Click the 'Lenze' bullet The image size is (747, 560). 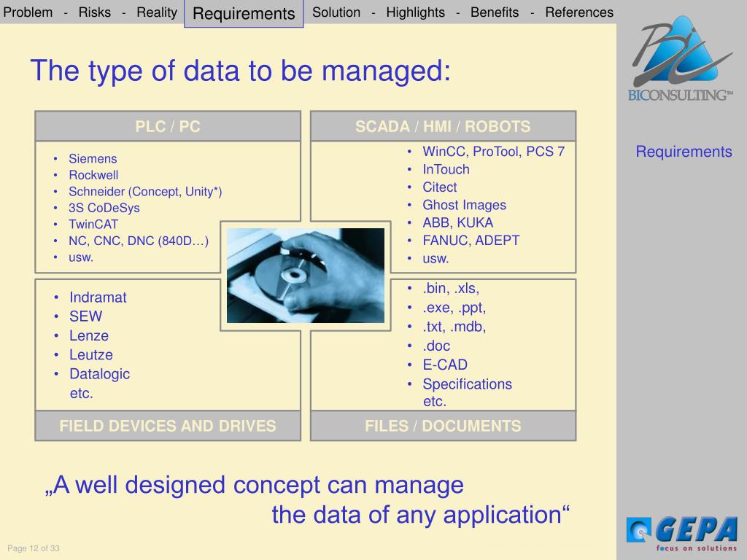pyautogui.click(x=88, y=335)
